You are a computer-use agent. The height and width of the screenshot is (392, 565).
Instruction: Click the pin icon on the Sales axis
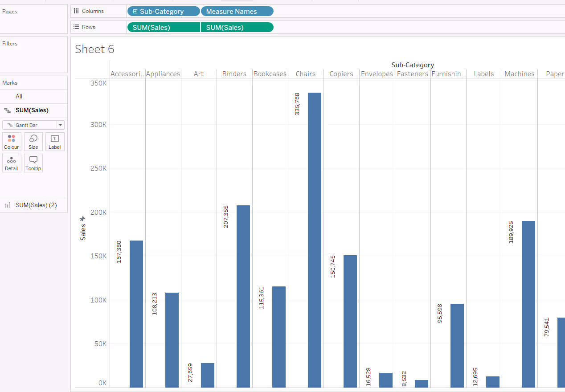pos(82,219)
